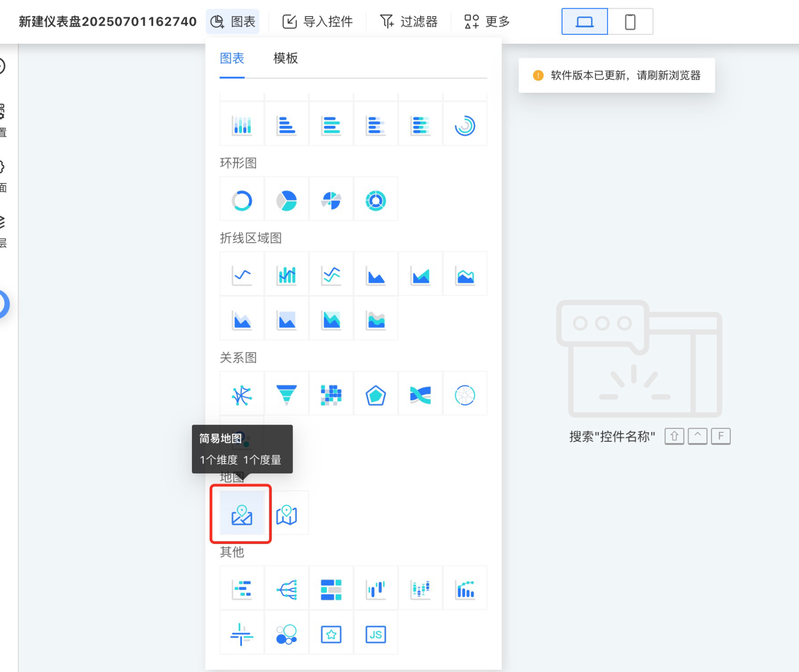The image size is (799, 672).
Task: Add the network relationship graph
Action: pos(242,395)
